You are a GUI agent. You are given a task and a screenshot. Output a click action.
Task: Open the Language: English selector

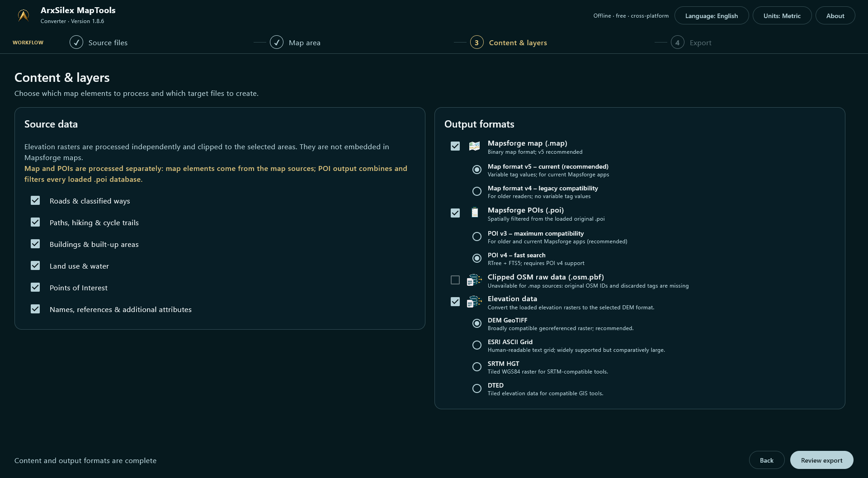(712, 16)
